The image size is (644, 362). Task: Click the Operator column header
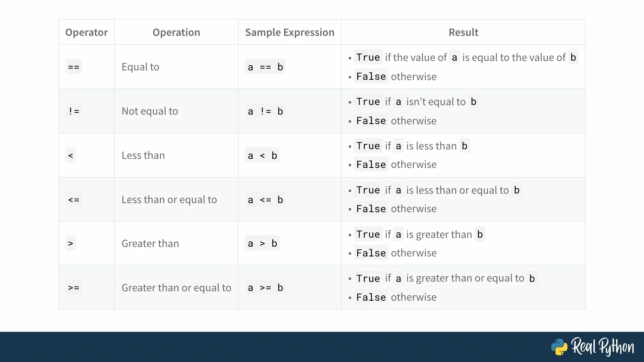pos(87,32)
